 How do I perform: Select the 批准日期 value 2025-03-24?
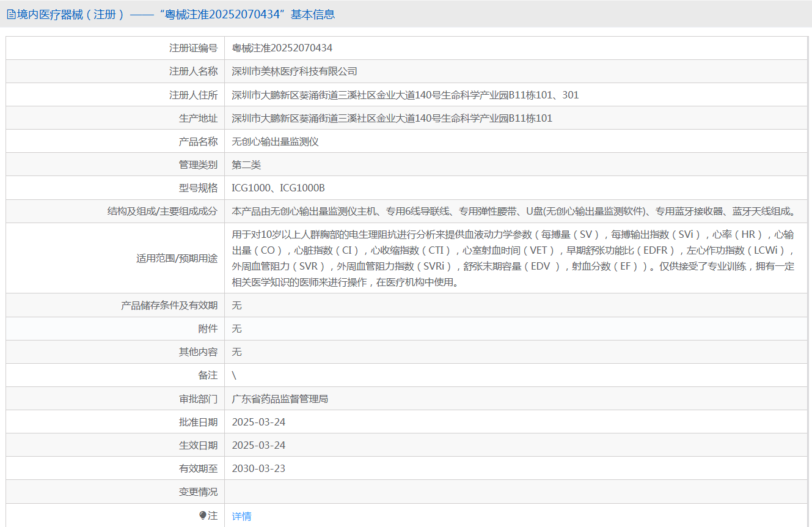click(x=258, y=422)
